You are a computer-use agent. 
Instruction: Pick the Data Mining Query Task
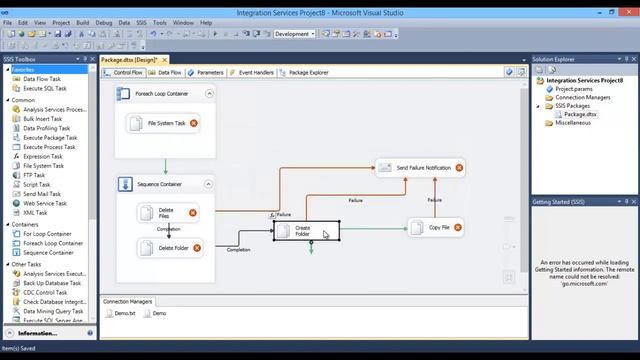[53, 311]
